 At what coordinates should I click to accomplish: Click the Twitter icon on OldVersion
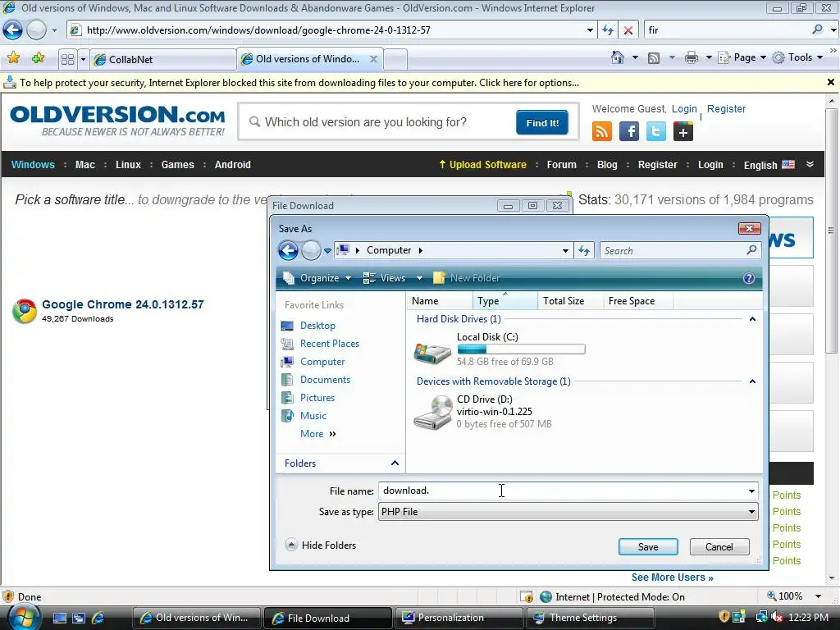pos(655,131)
